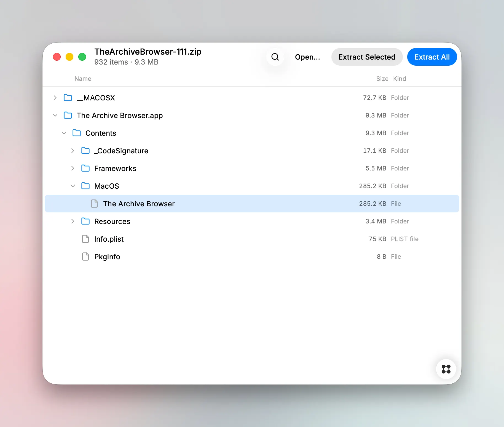Click Extract Selected button
504x427 pixels.
click(367, 57)
